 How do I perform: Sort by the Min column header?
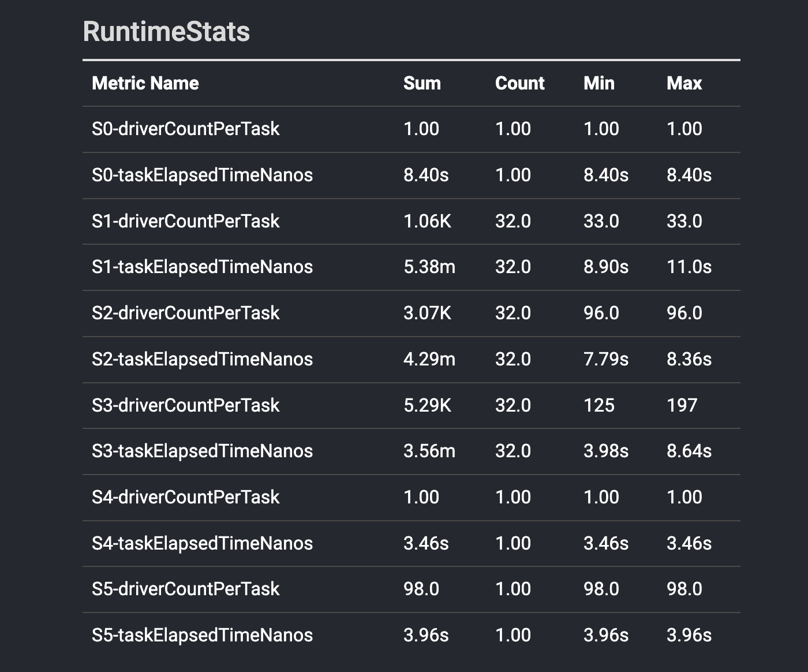click(598, 83)
